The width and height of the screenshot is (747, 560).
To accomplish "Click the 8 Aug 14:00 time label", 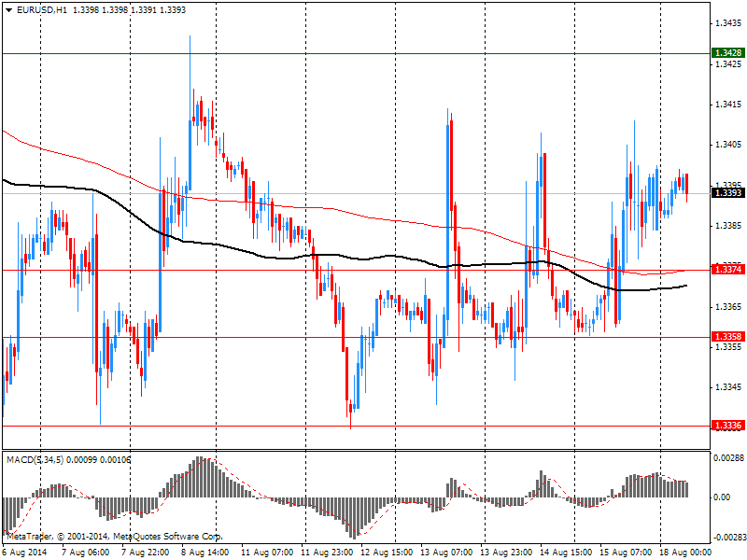I will (x=204, y=553).
